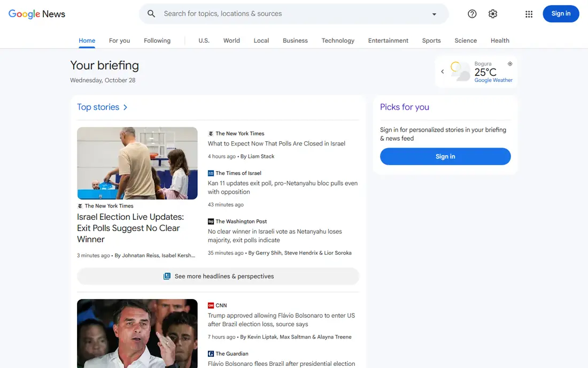This screenshot has height=368, width=588.
Task: Click the CNN source name
Action: click(221, 305)
